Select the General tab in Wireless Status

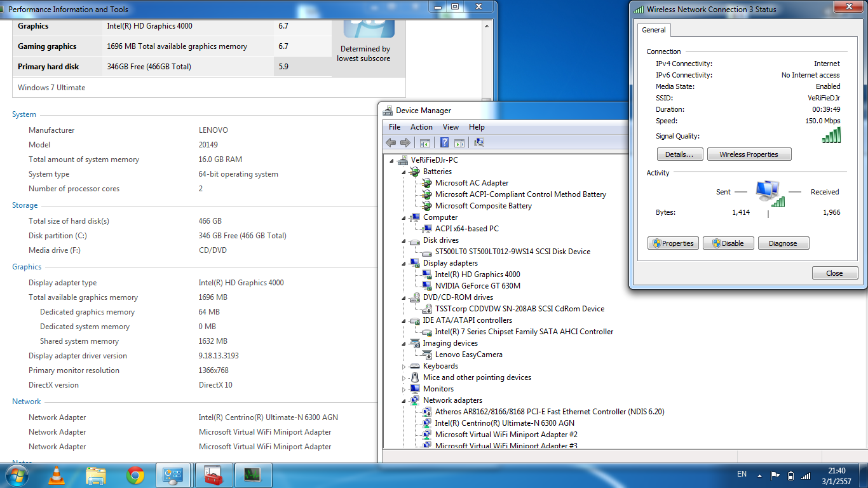[654, 30]
